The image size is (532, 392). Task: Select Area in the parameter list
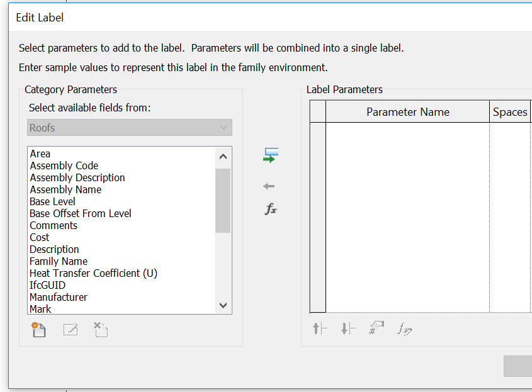pos(40,154)
